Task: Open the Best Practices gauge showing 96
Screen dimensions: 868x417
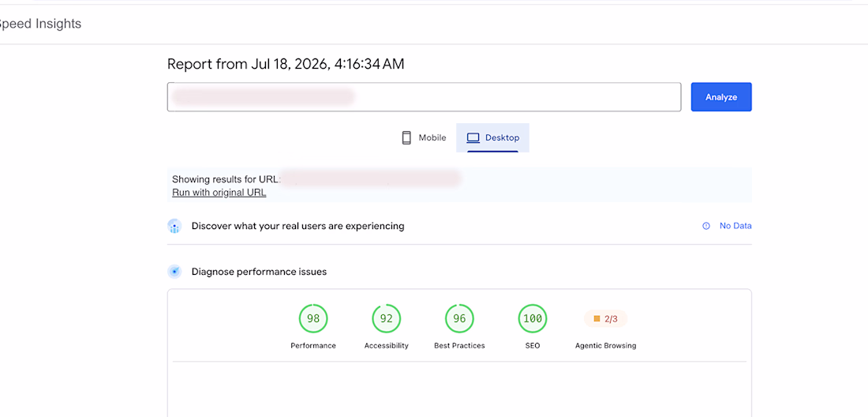Action: (x=459, y=318)
